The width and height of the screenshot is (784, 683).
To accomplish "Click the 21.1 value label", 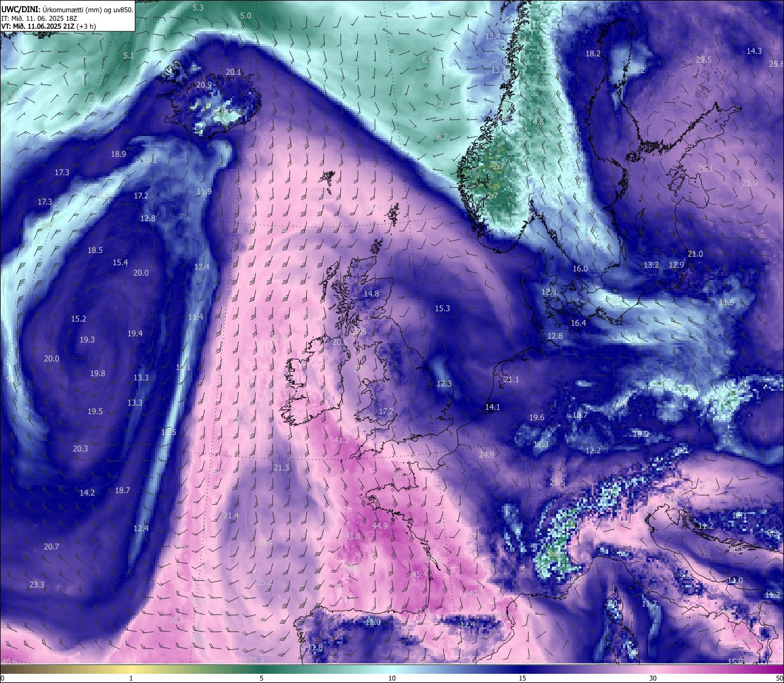I will pyautogui.click(x=511, y=379).
